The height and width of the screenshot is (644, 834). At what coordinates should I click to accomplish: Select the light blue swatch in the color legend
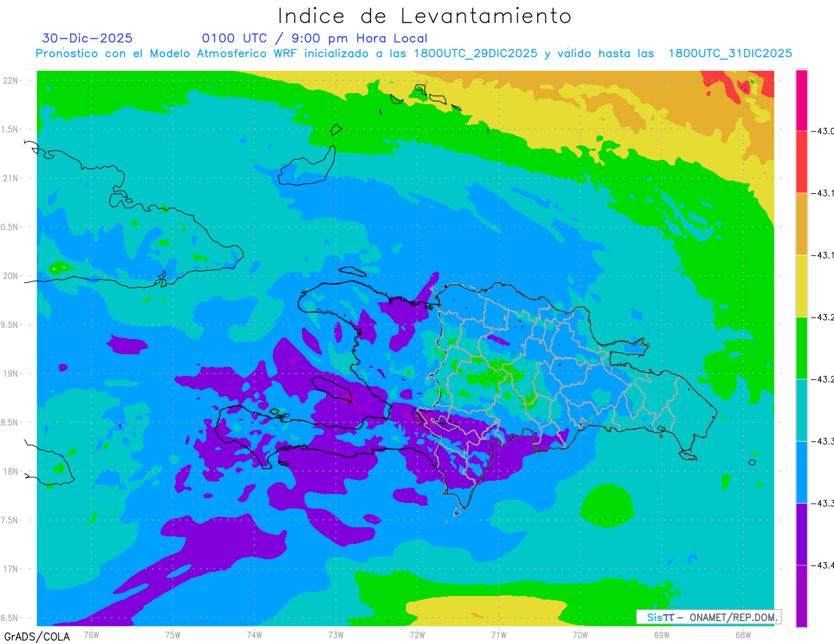click(x=801, y=471)
